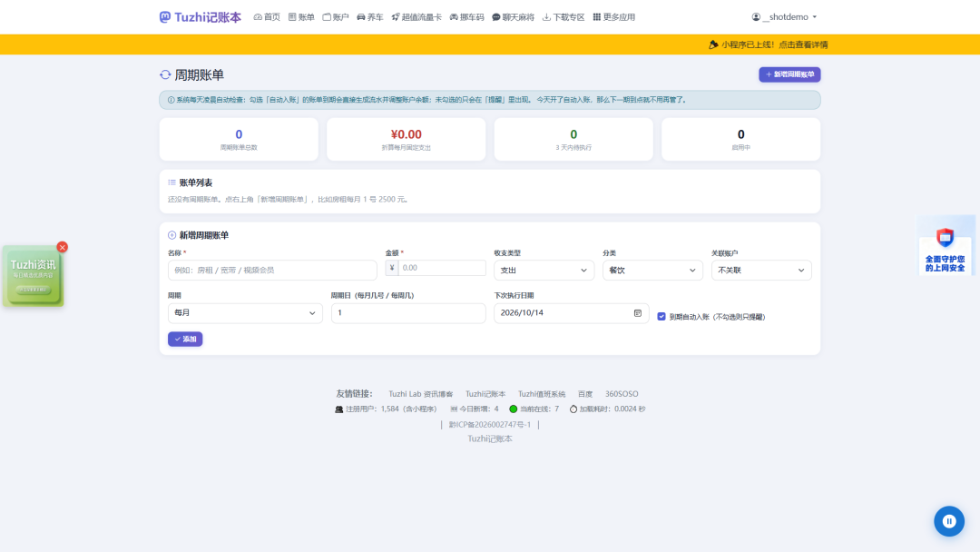Click the info icon in the notice bar
Screen dimensions: 980x552
(171, 100)
